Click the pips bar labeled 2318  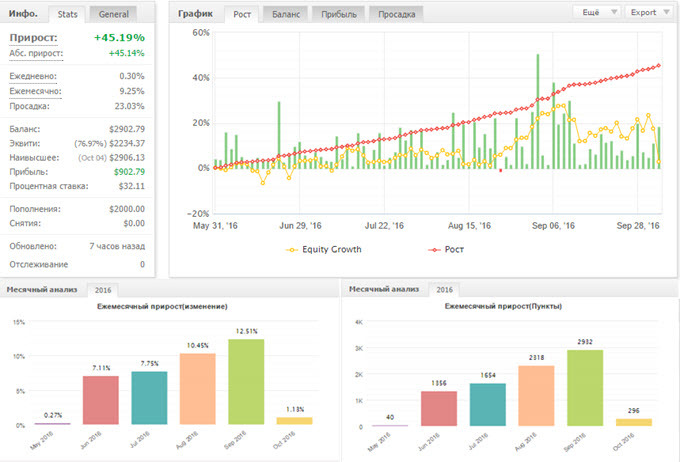[x=536, y=396]
